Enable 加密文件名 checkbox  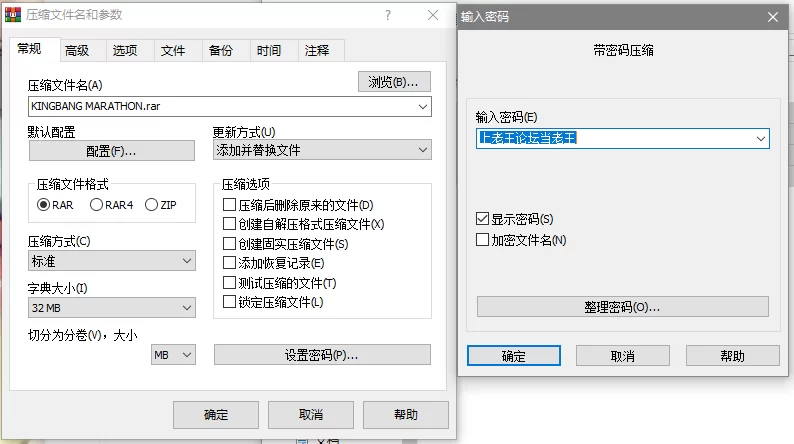pos(483,240)
